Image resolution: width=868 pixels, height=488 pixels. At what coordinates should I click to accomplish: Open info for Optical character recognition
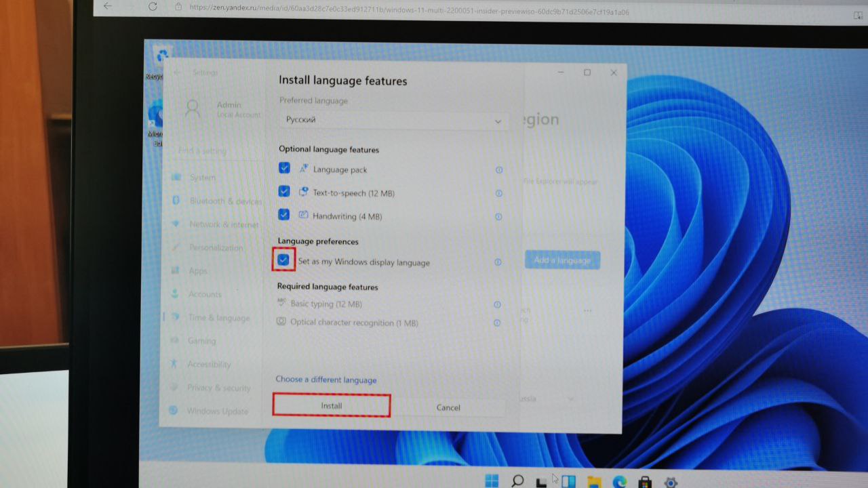497,323
